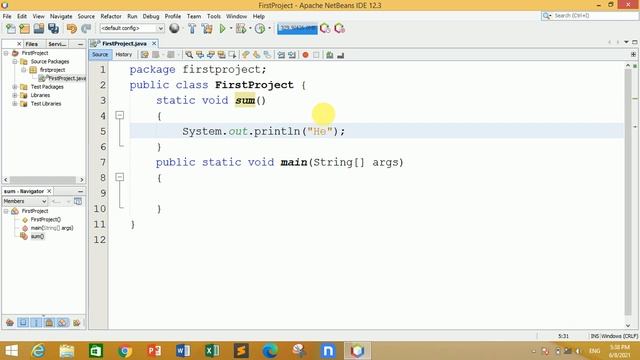Click the Build Project hammer icon

coord(192,29)
